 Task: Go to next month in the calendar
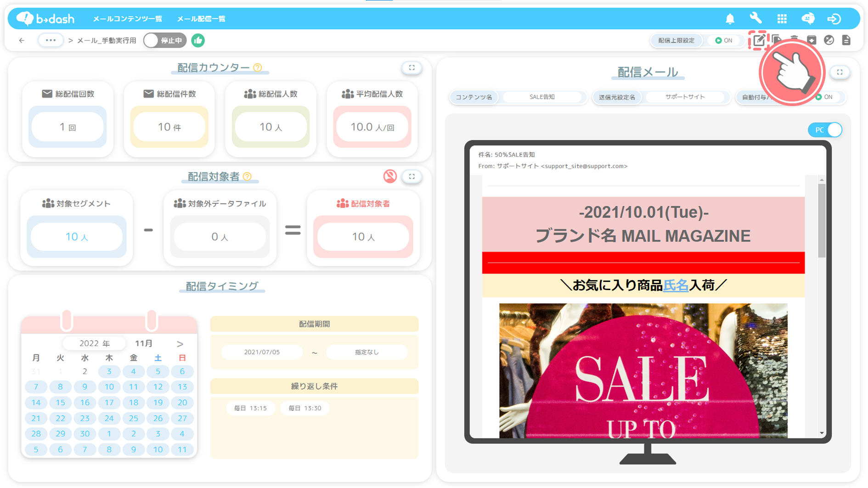180,344
